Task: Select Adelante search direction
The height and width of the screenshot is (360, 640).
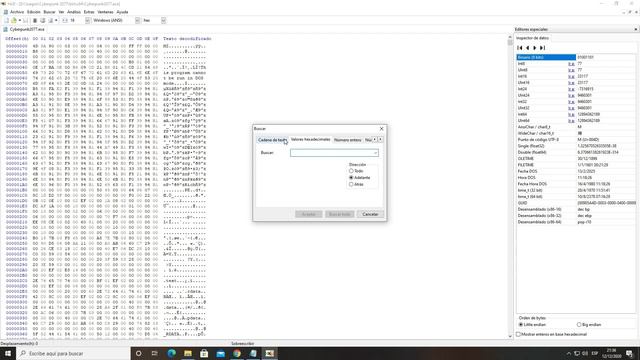Action: 360,178
